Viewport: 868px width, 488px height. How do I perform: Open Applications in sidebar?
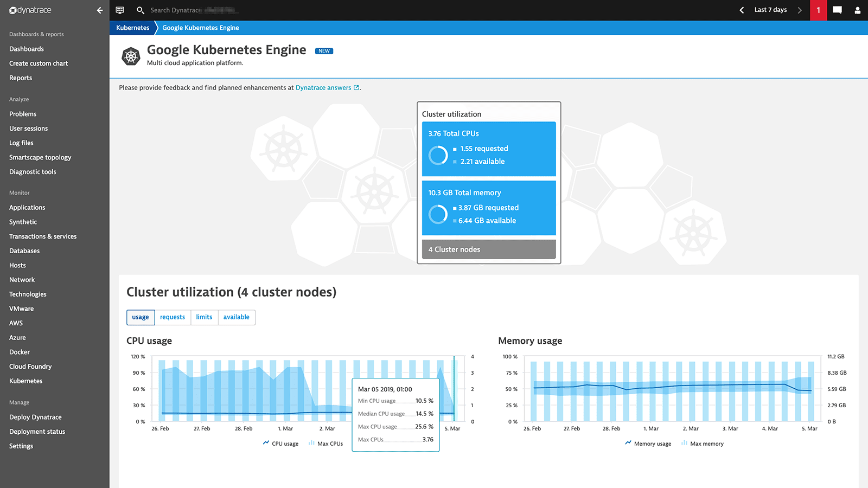pyautogui.click(x=27, y=208)
